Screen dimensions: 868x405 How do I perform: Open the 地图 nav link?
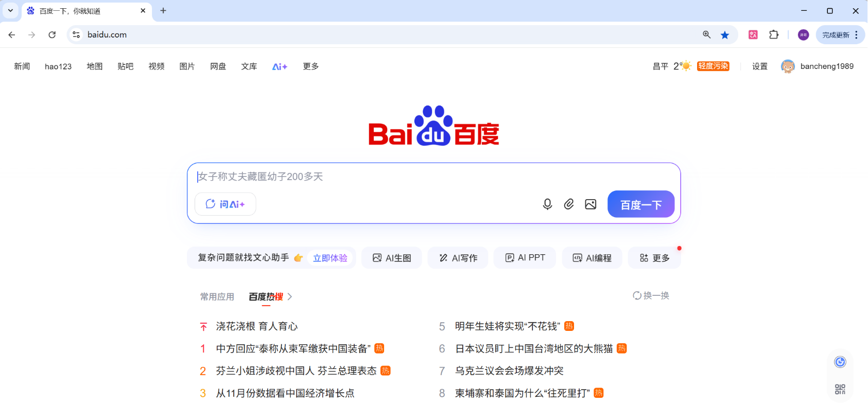[x=95, y=66]
